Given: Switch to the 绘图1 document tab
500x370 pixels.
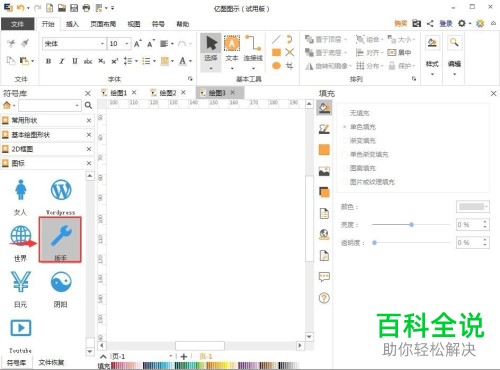Looking at the screenshot, I should coord(118,93).
